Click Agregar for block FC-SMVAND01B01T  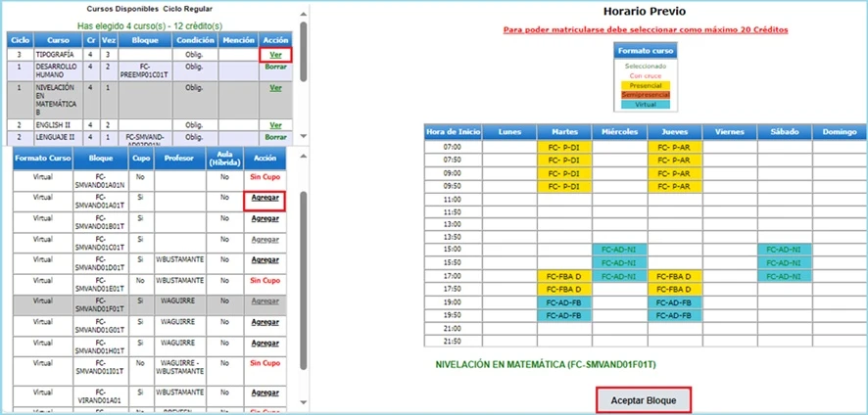pyautogui.click(x=263, y=218)
